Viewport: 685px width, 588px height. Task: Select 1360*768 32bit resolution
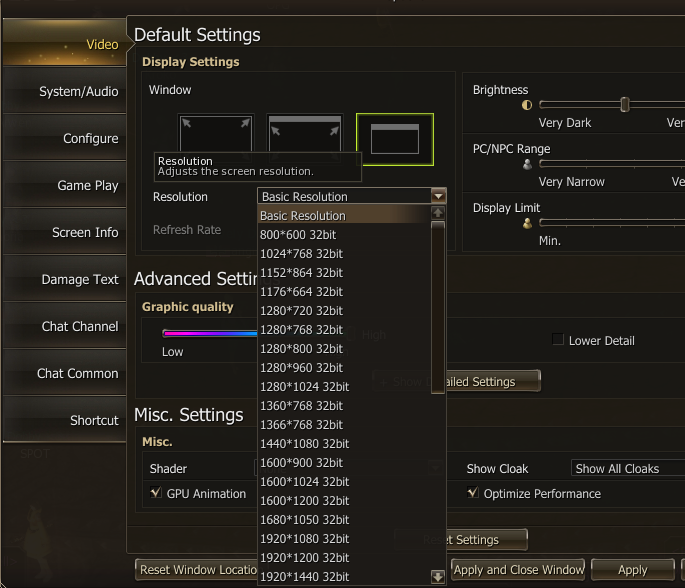(344, 406)
